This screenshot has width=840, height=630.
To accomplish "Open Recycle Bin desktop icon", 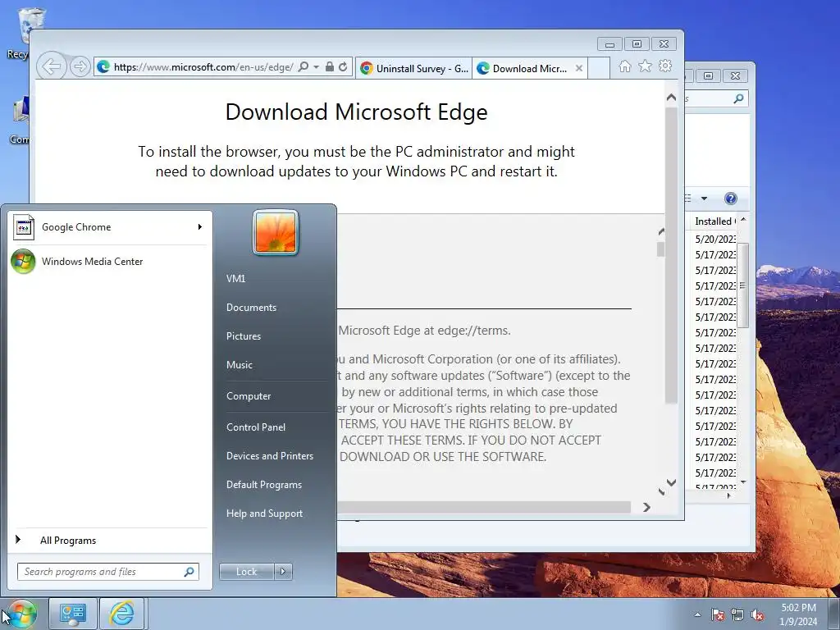I will coord(23,32).
